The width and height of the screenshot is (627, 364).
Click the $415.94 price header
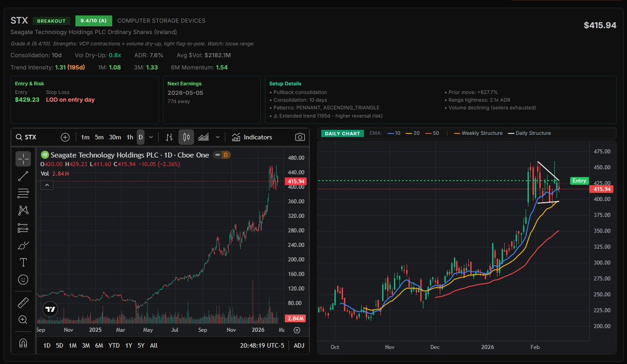[600, 25]
